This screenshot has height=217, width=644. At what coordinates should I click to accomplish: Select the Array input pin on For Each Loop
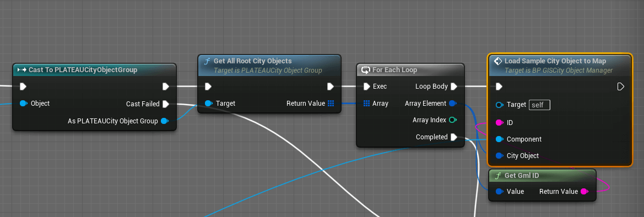(x=367, y=103)
